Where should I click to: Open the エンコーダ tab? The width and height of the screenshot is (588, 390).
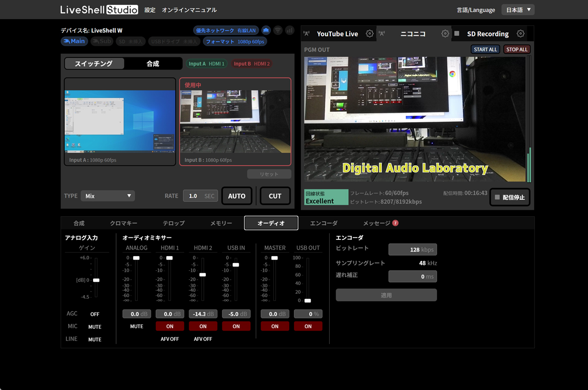(323, 223)
